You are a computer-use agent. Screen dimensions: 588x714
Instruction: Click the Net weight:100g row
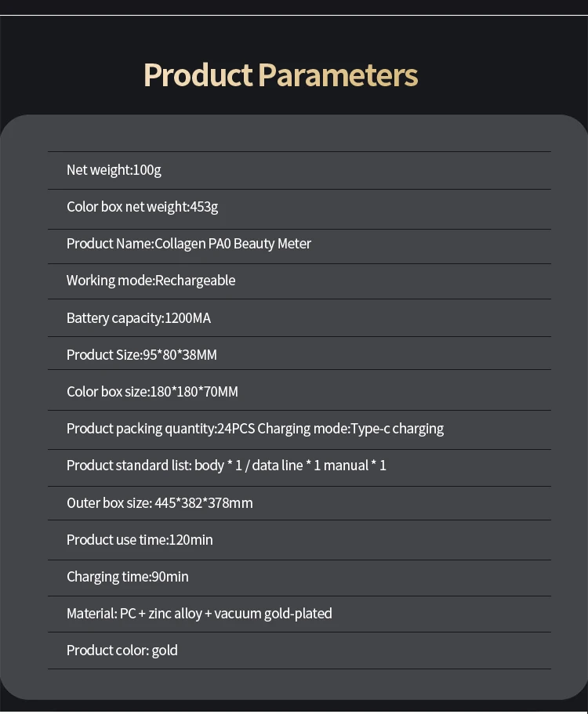pyautogui.click(x=114, y=170)
